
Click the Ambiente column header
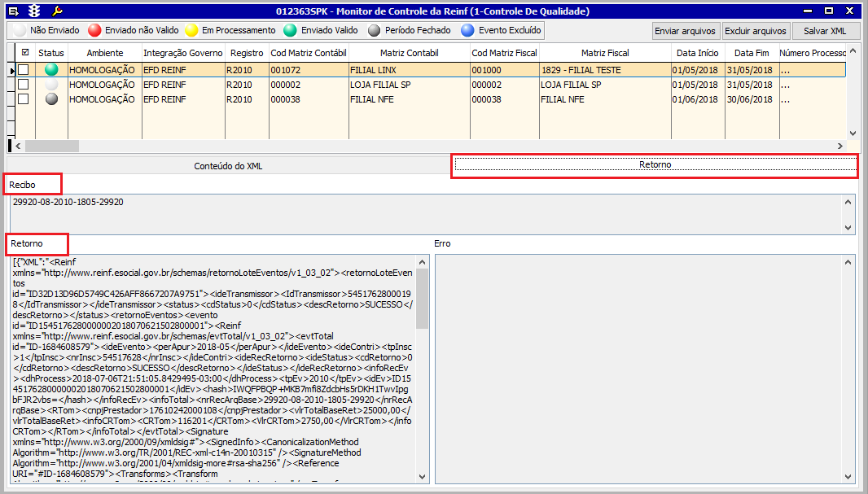click(104, 53)
